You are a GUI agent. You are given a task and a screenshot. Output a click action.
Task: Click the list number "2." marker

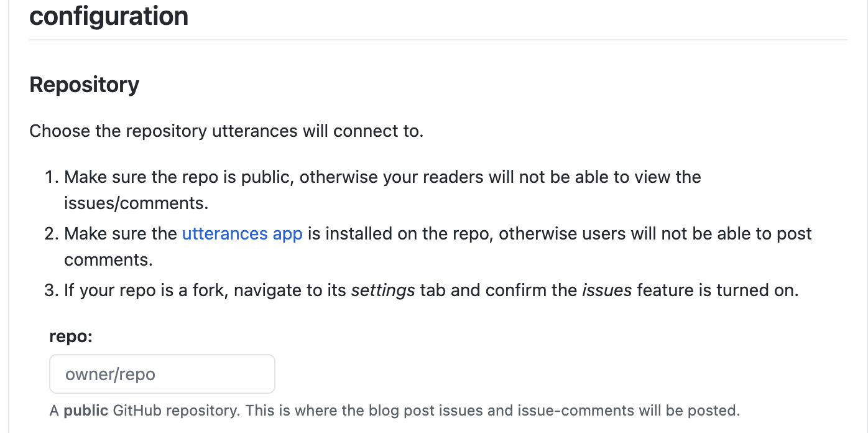tap(51, 233)
